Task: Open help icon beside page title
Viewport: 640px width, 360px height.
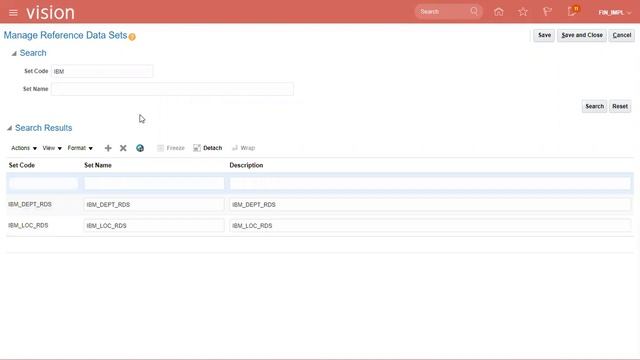Action: tap(132, 37)
